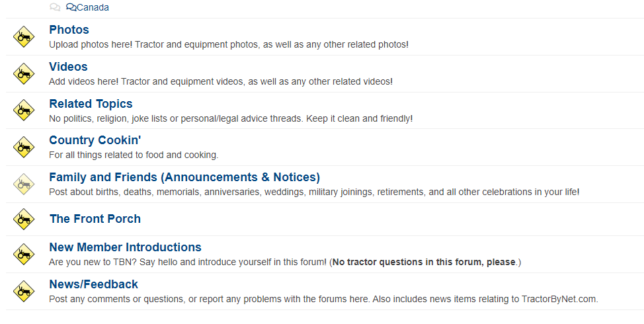Open the Photos forum
Viewport: 644px width, 324px height.
point(69,30)
